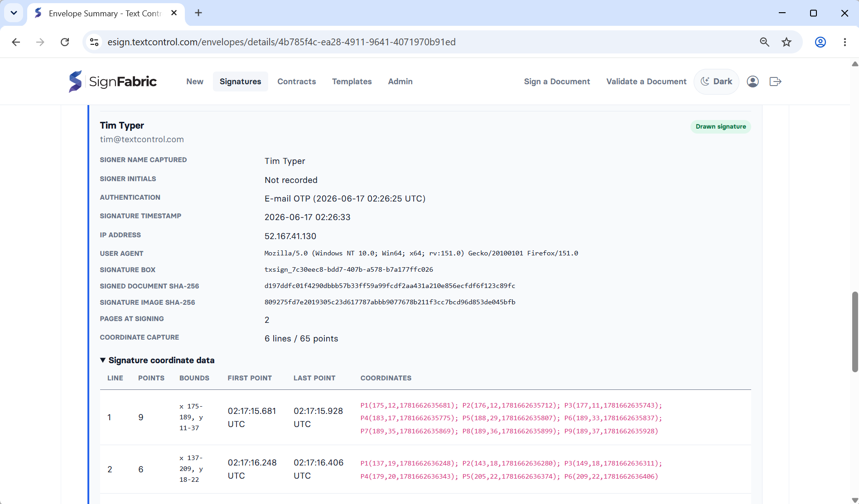Click the signature timestamp 2026-06-17 02:26:33
The height and width of the screenshot is (504, 859).
click(308, 217)
